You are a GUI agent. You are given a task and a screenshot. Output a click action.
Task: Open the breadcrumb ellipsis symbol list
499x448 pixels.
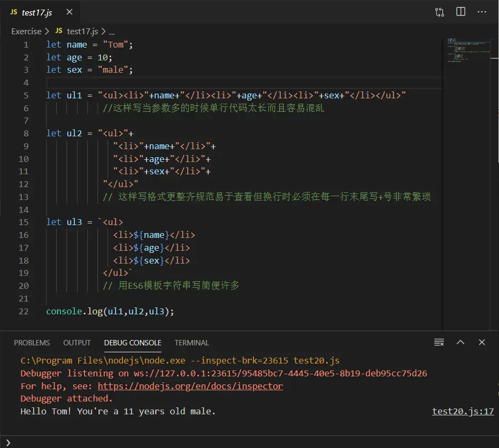pos(112,32)
